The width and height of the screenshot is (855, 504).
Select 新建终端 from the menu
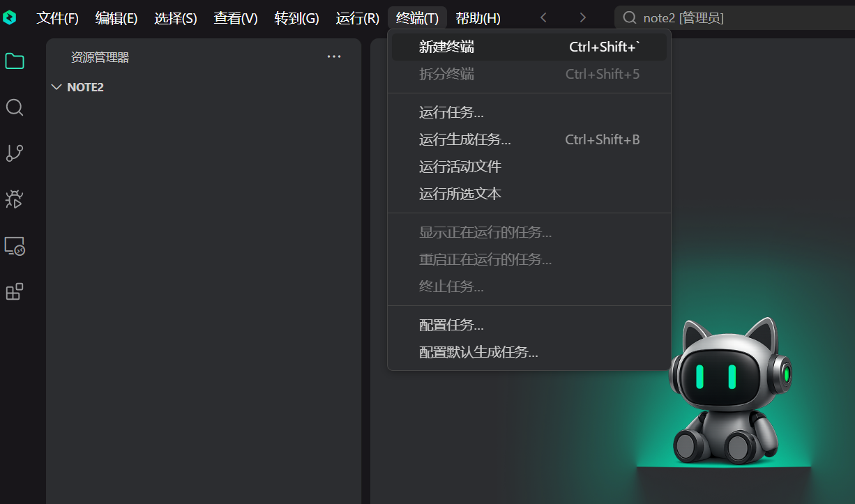529,47
